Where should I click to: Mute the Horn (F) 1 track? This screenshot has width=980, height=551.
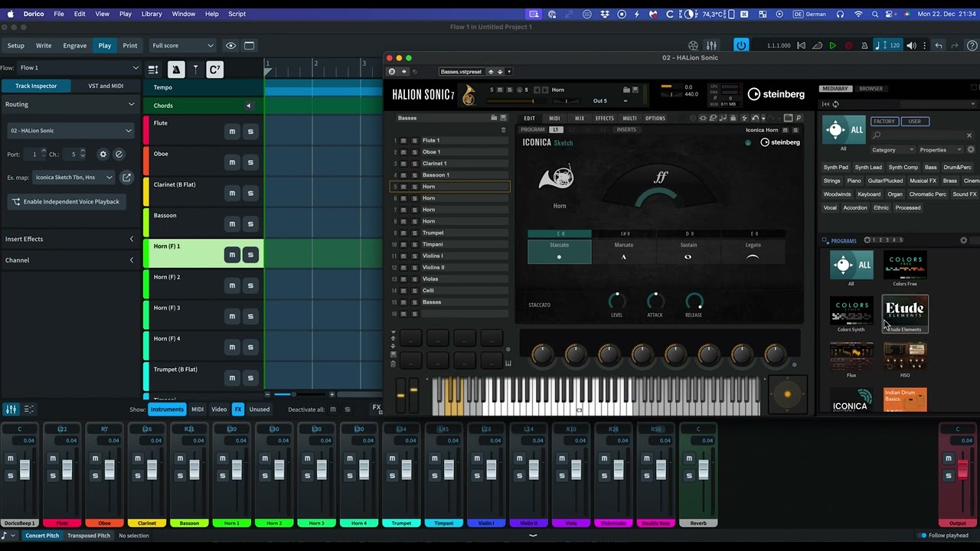click(x=232, y=255)
